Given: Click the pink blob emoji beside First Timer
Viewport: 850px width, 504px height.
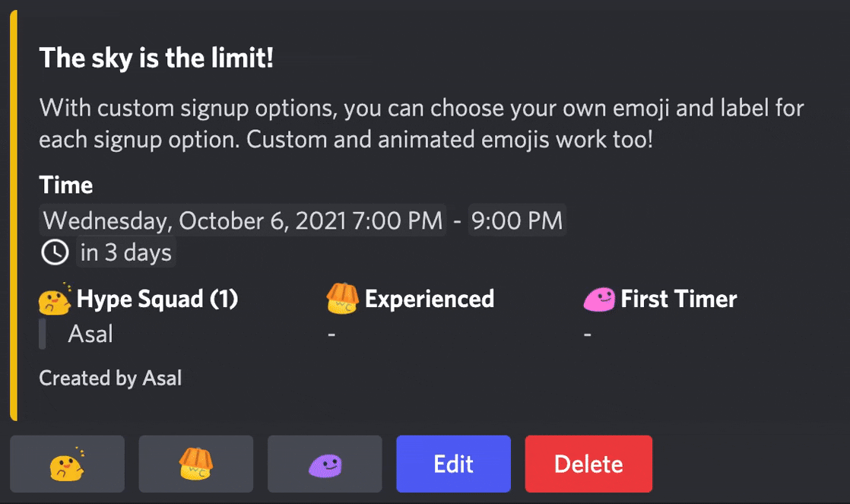Looking at the screenshot, I should pyautogui.click(x=599, y=300).
